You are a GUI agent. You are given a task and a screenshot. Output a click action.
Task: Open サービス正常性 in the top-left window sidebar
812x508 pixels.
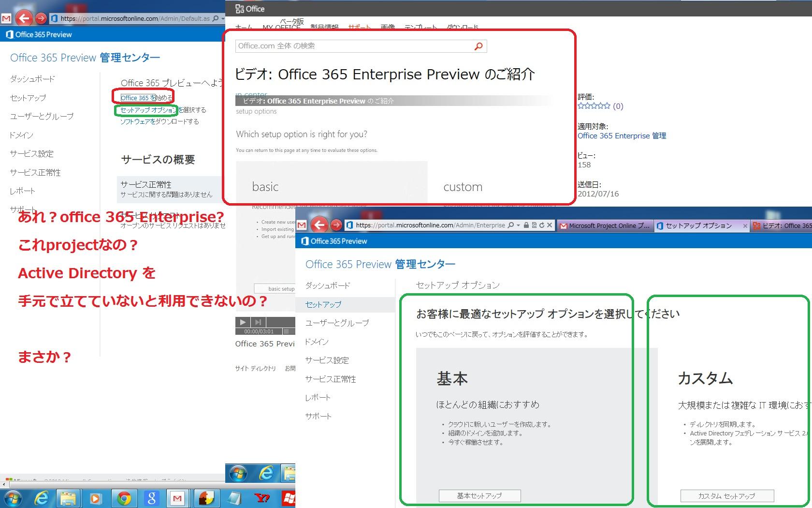click(x=35, y=172)
